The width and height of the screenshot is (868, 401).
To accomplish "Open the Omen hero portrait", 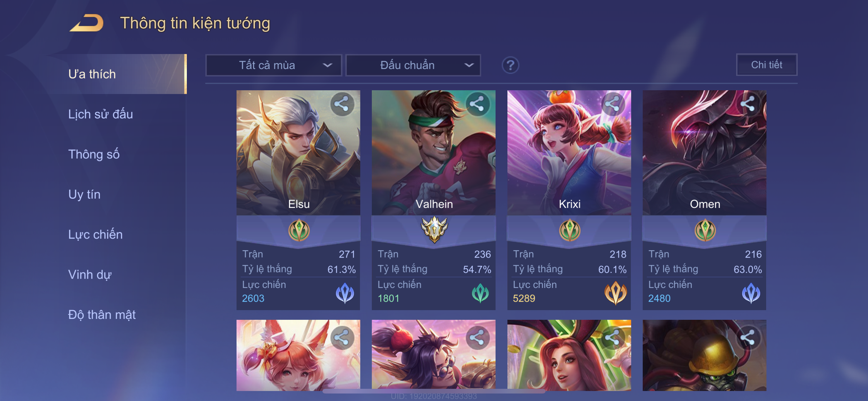I will 704,152.
